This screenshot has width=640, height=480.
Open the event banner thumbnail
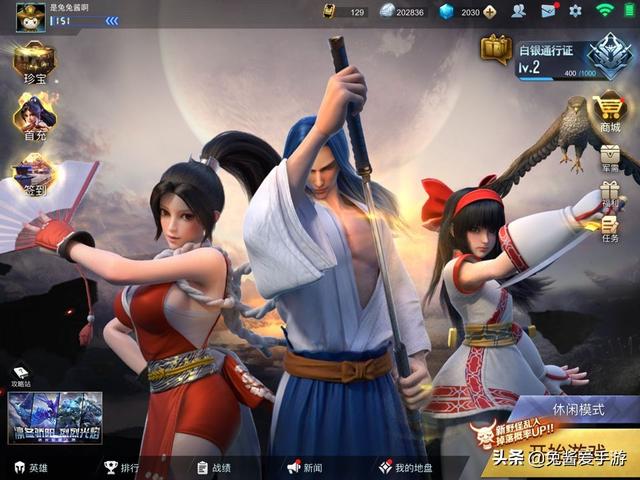click(55, 418)
